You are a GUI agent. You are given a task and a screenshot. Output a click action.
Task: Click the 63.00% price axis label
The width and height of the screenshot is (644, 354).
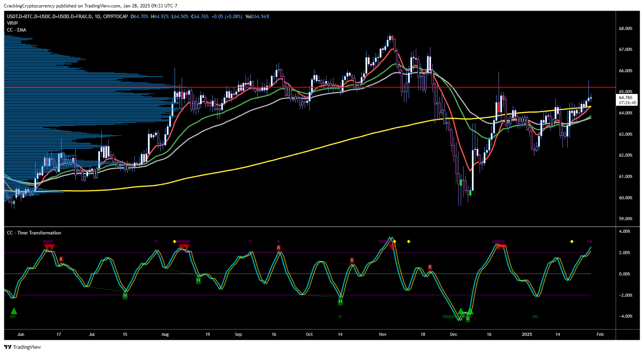[x=626, y=134]
